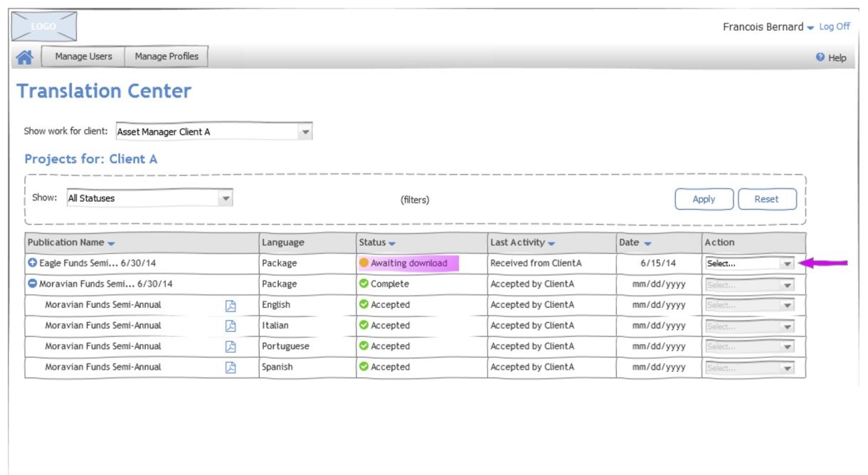Click Moravian Funds Semi... 6/30/14 name

(x=105, y=284)
